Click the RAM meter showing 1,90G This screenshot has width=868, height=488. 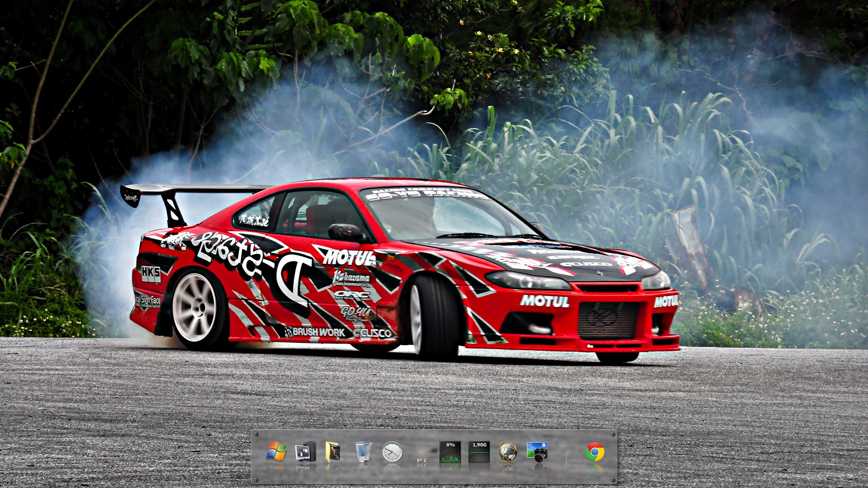[x=479, y=452]
